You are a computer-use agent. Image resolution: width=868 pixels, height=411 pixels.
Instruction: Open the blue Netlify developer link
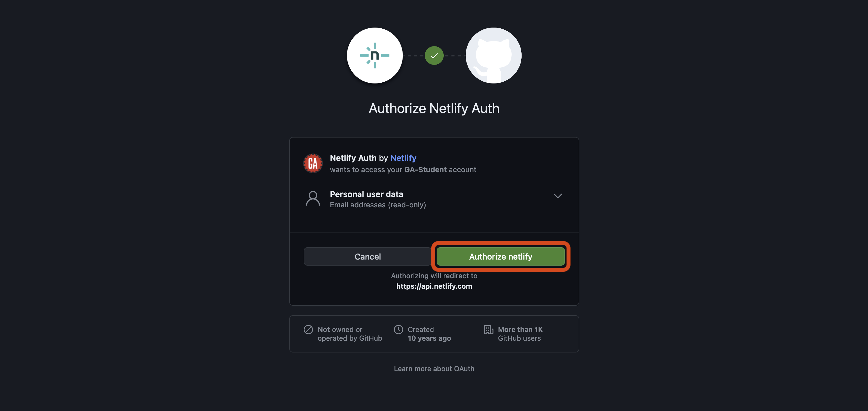click(403, 158)
